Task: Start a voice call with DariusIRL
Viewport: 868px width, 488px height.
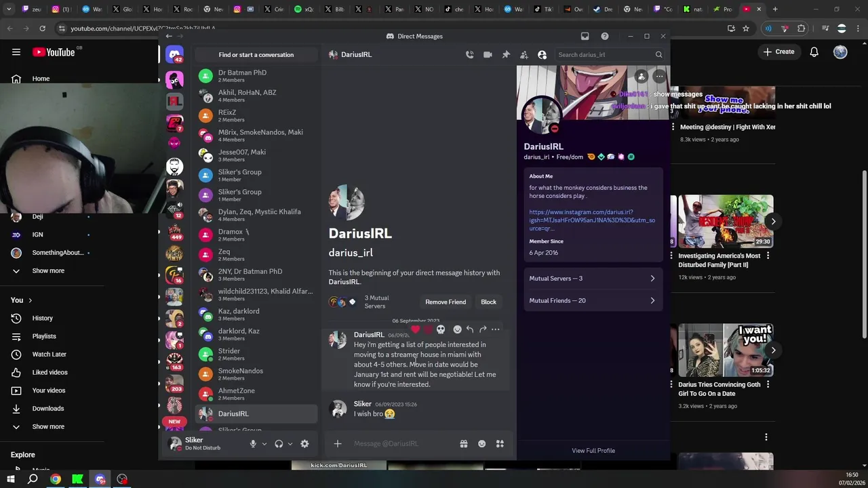Action: [469, 55]
